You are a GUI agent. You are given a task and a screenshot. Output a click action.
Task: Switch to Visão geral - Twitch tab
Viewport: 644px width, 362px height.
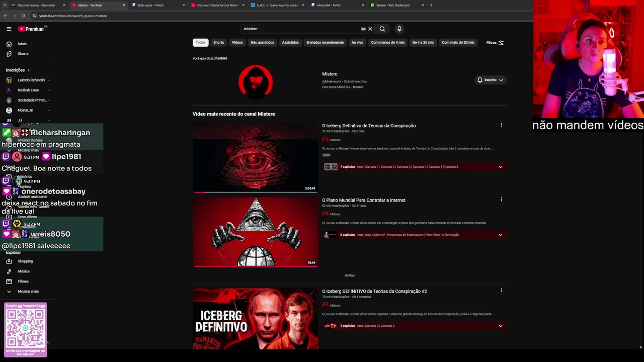coord(157,5)
